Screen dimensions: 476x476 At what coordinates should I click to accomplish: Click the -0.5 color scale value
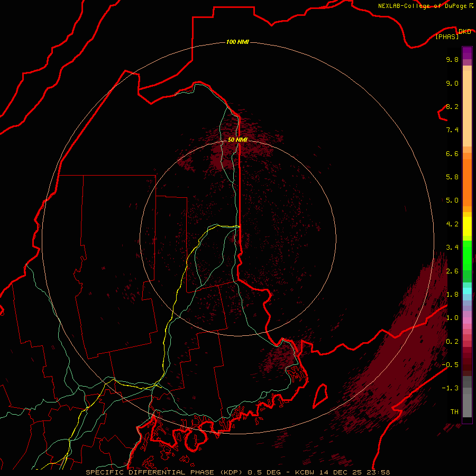[450, 365]
